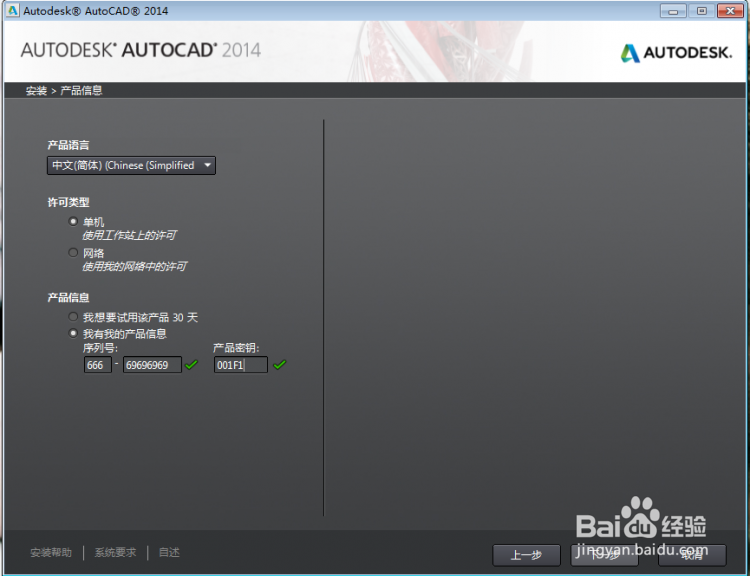This screenshot has width=750, height=576.
Task: Choose 我想要试用该产品 30 天 trial option
Action: pos(73,317)
